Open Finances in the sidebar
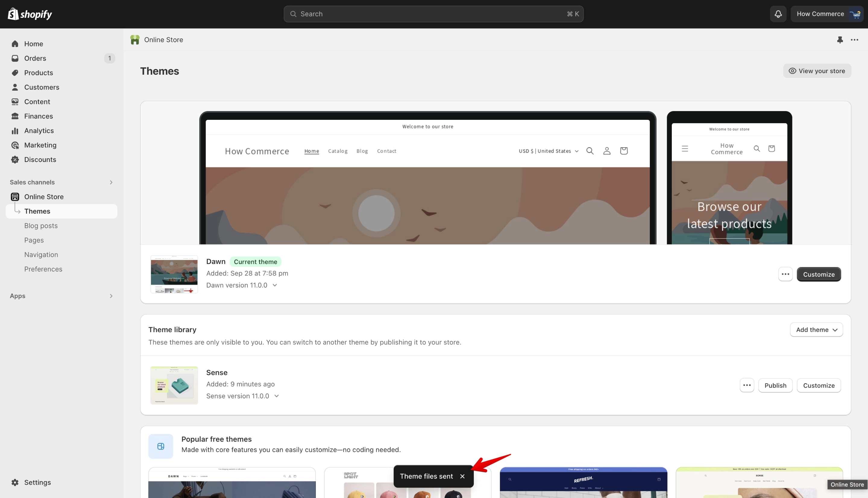Viewport: 868px width, 498px height. point(61,116)
